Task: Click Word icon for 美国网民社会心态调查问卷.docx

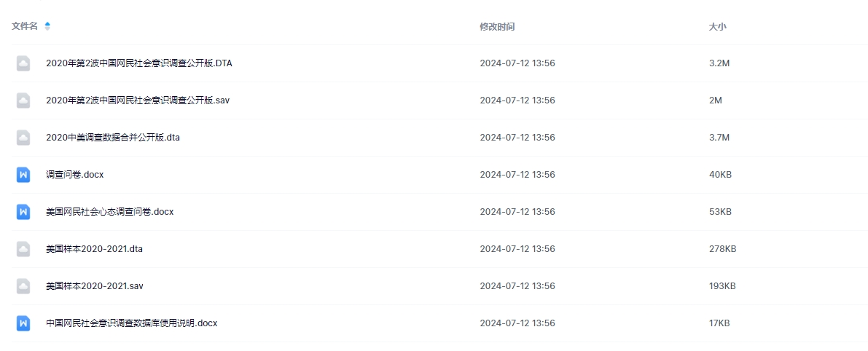Action: [23, 212]
